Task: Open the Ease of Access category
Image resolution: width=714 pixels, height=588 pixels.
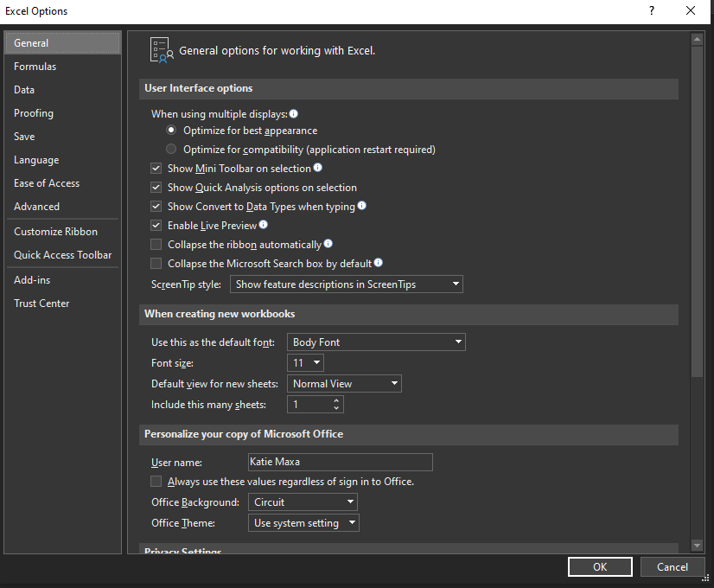Action: pos(63,183)
